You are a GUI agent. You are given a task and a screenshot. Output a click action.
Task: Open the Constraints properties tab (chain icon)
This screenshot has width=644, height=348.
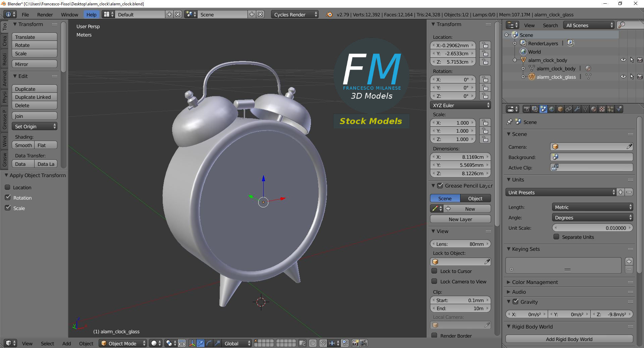[569, 109]
